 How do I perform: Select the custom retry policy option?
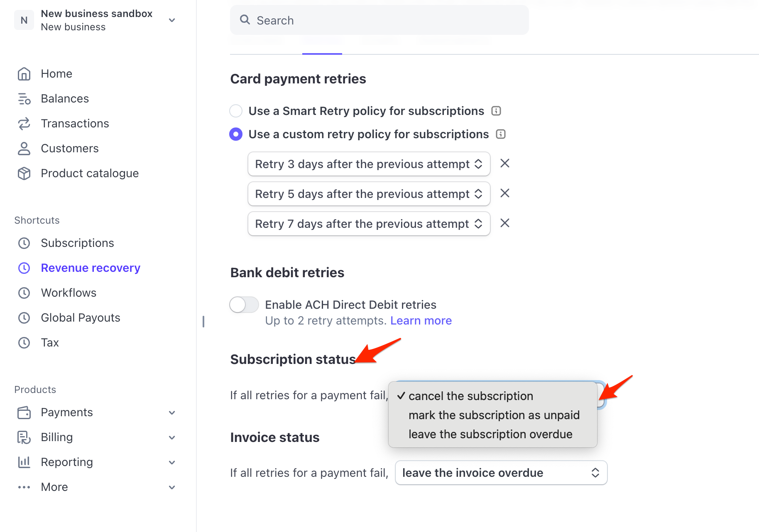coord(236,134)
